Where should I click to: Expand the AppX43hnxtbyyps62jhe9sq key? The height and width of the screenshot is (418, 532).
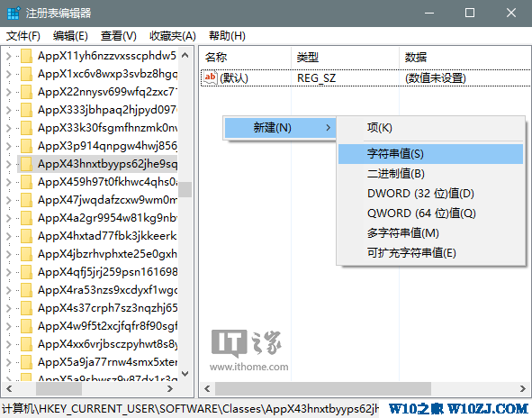click(x=9, y=164)
